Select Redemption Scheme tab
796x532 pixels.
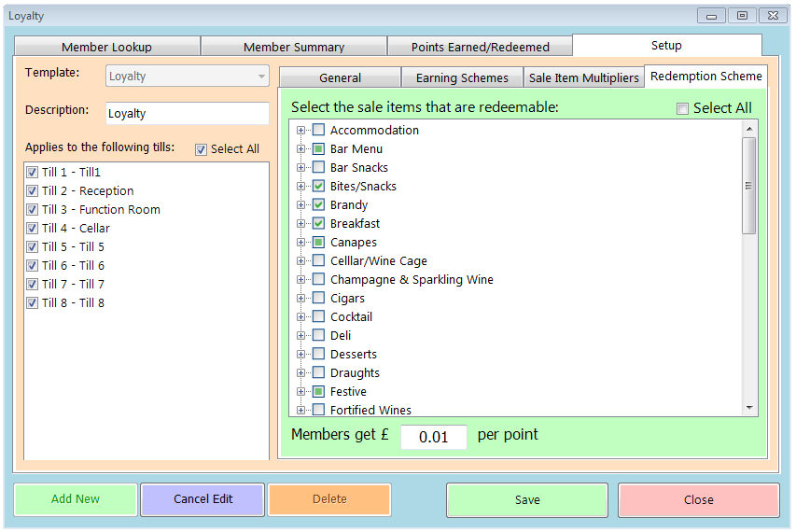click(x=705, y=77)
